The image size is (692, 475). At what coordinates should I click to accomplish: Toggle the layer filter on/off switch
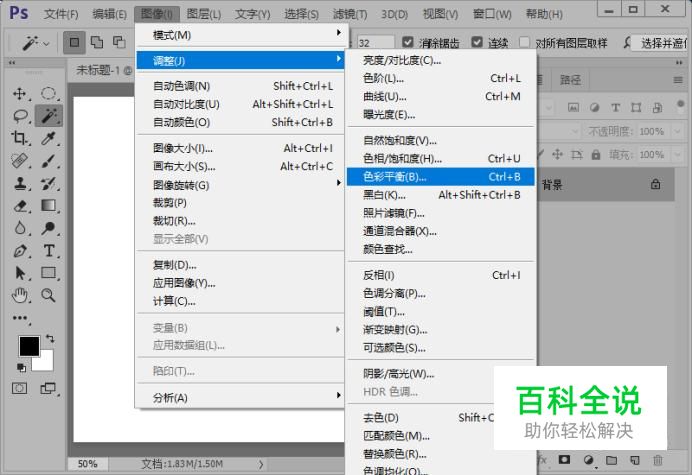(680, 106)
